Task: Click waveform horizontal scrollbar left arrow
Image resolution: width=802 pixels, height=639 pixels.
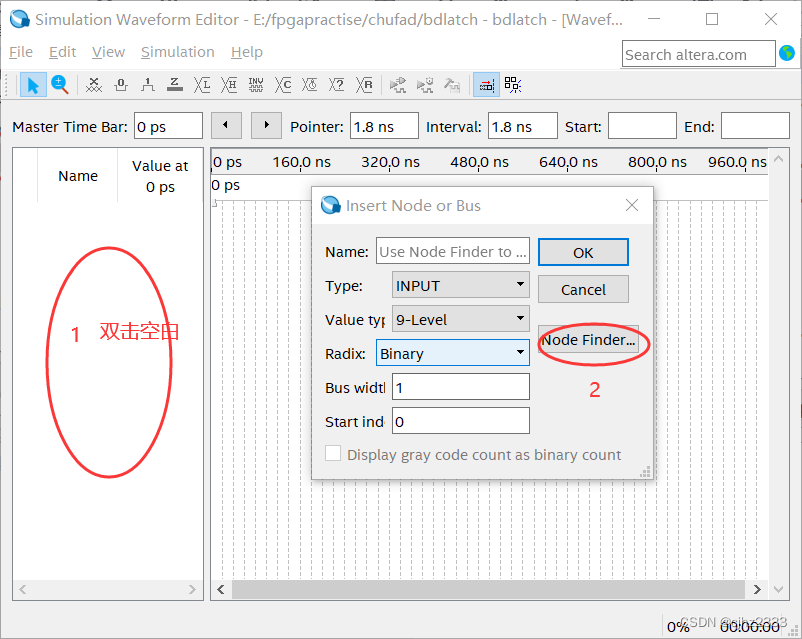Action: click(221, 589)
